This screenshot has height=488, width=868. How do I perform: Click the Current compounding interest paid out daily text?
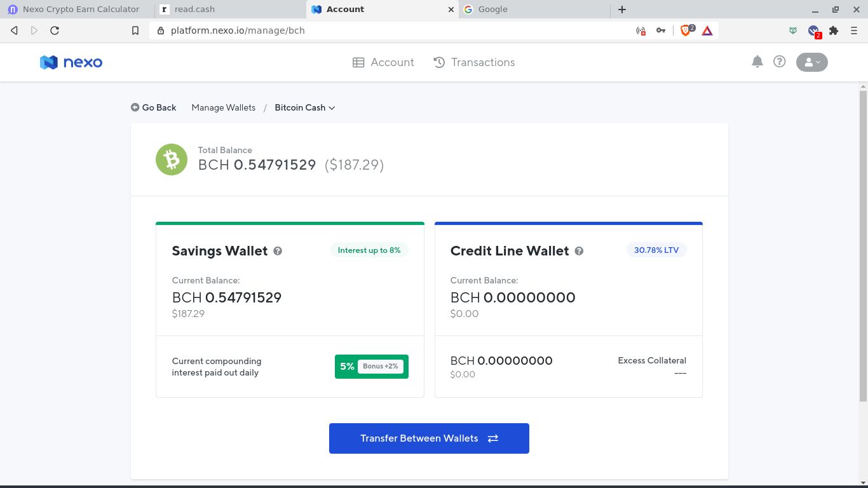point(217,367)
